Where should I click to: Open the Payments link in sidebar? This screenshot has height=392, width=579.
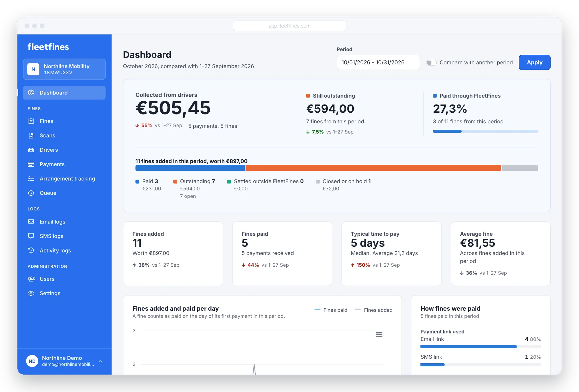64,164
